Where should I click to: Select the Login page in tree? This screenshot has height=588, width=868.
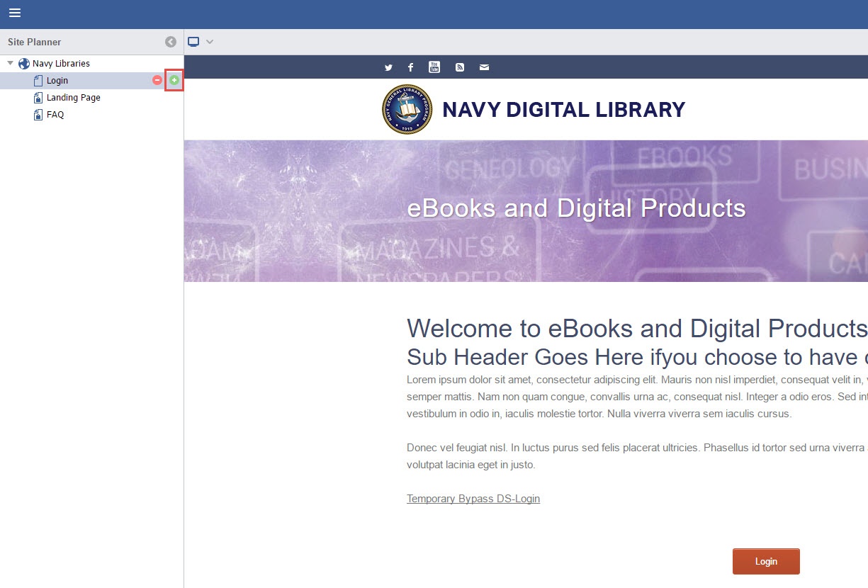(x=57, y=81)
